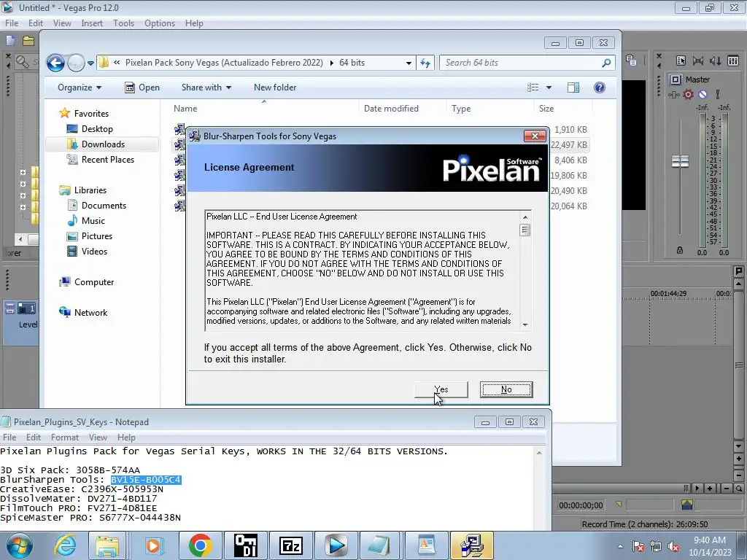The height and width of the screenshot is (560, 747).
Task: Click timeline zoom tool magnifier icon
Action: click(738, 489)
